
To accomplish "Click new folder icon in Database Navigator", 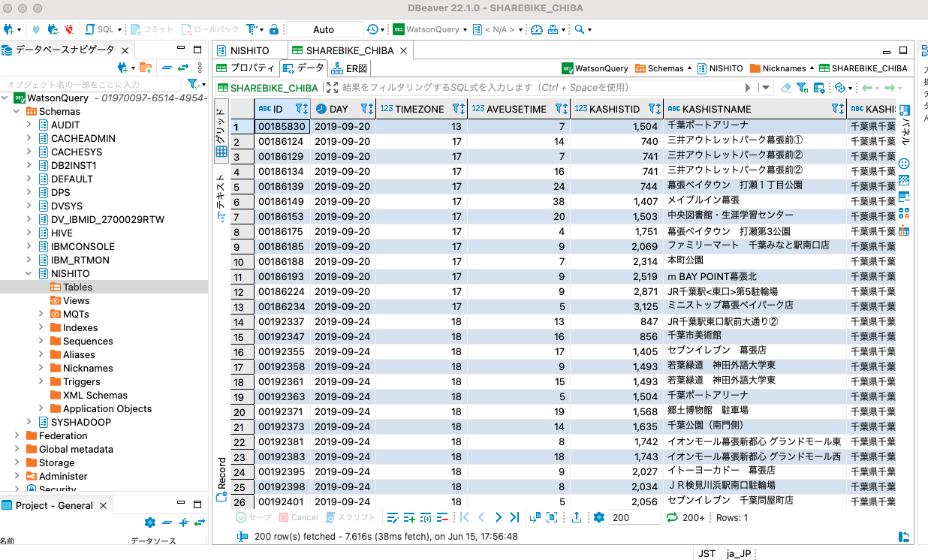I will [x=145, y=68].
